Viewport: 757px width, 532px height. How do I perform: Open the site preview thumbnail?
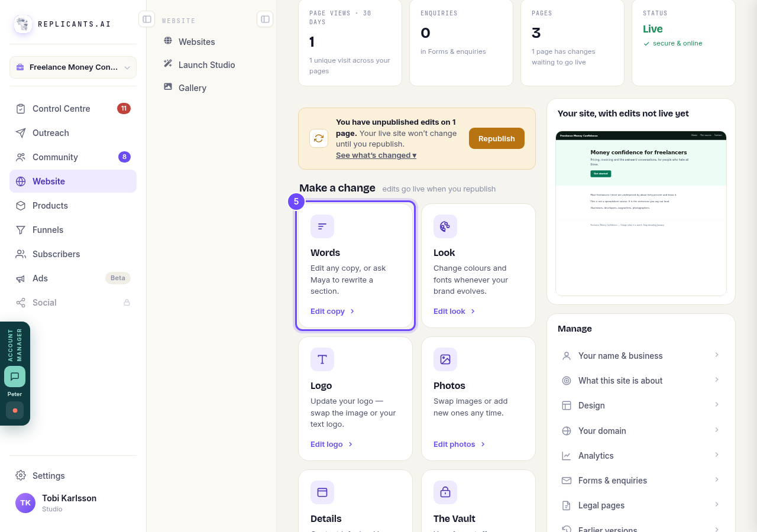641,213
